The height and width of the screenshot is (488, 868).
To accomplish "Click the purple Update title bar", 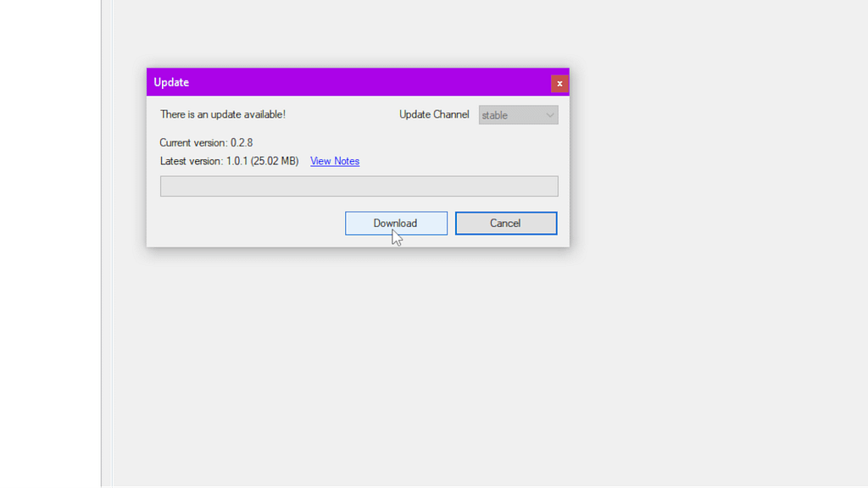I will (x=356, y=83).
